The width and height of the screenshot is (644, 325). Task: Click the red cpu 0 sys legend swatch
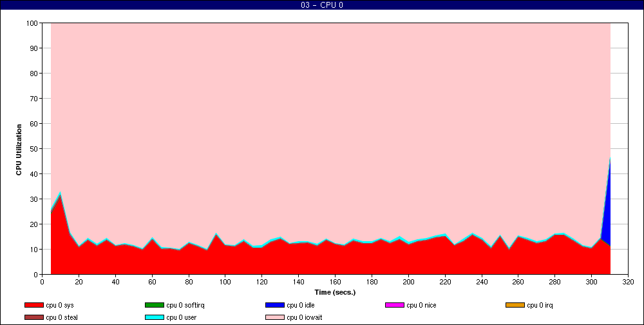pos(34,305)
